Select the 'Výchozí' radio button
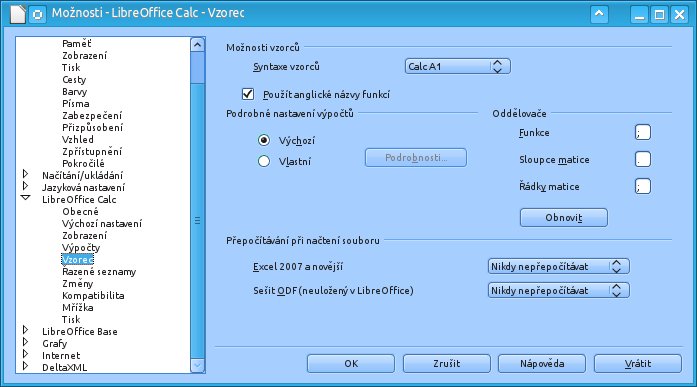The width and height of the screenshot is (697, 387). pyautogui.click(x=264, y=140)
